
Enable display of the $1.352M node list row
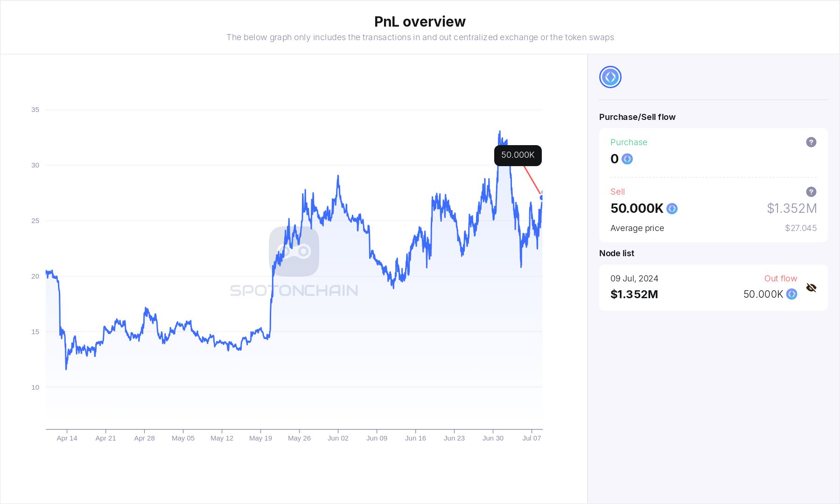point(811,288)
